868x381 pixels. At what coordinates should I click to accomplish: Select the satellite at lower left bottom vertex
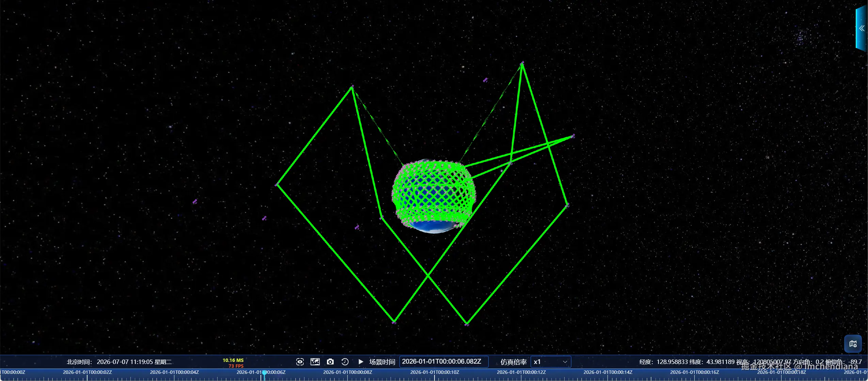pos(394,322)
